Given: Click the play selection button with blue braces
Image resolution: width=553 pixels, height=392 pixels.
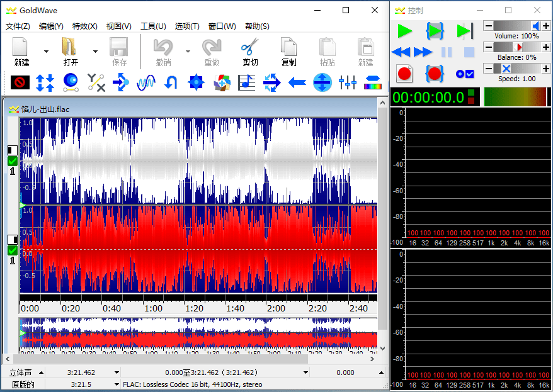Looking at the screenshot, I should click(435, 31).
